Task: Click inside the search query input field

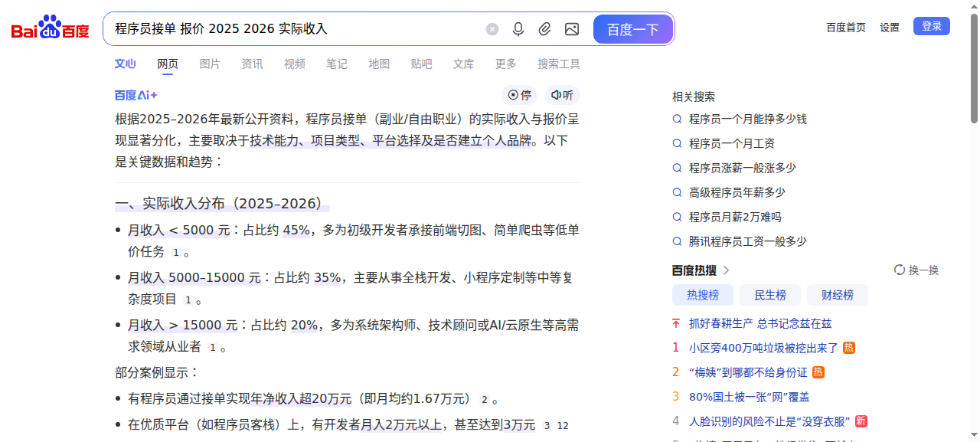Action: coord(291,29)
